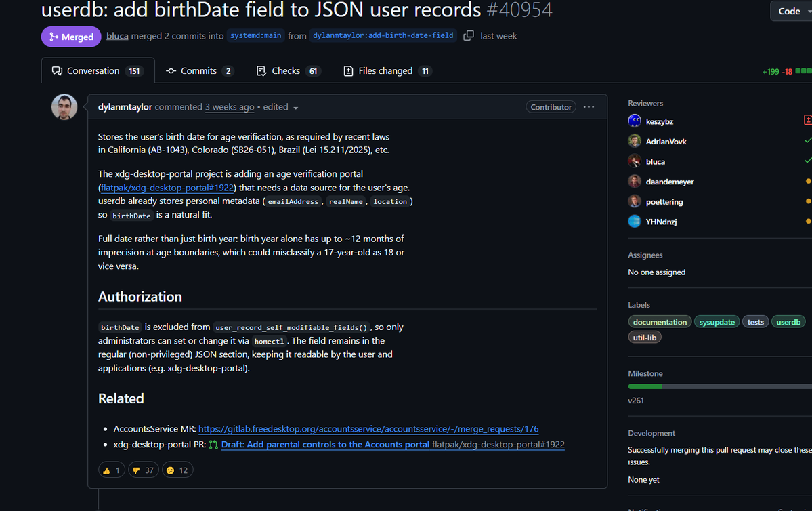Click the emailAddress inline code
The height and width of the screenshot is (511, 812).
(x=293, y=201)
